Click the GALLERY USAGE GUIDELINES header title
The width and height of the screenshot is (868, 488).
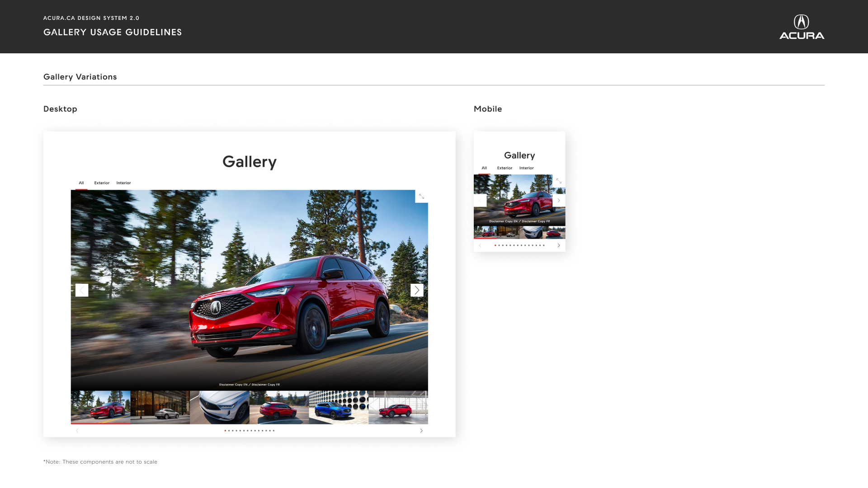click(113, 32)
